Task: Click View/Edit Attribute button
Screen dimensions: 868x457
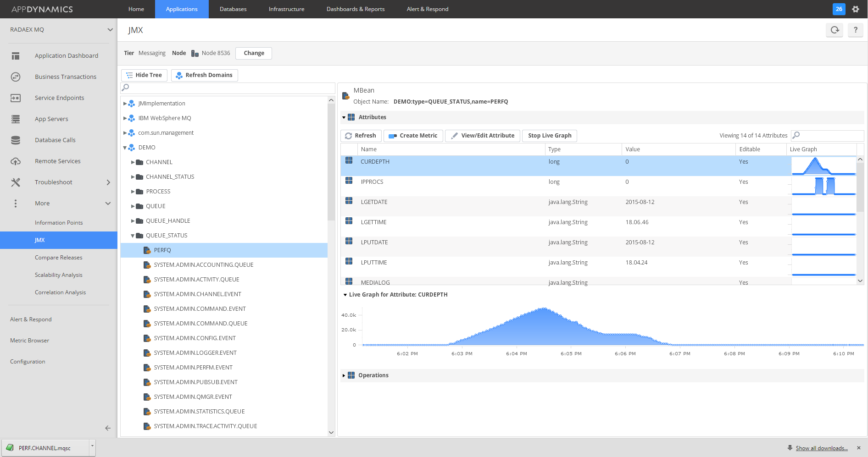Action: point(483,136)
